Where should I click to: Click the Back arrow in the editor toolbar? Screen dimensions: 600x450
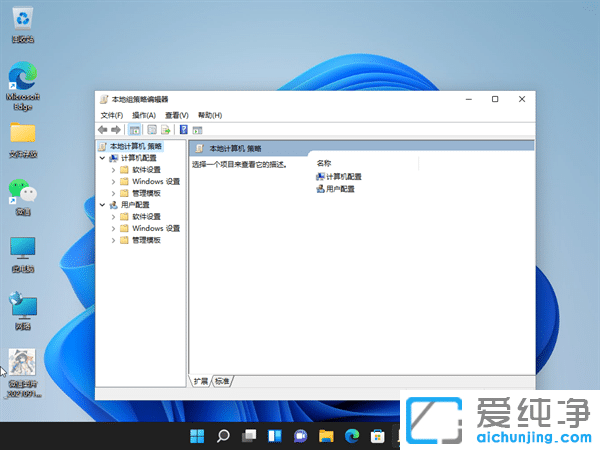pos(103,130)
